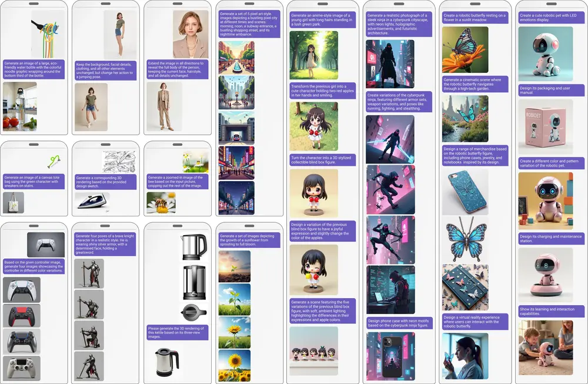The width and height of the screenshot is (588, 384).
Task: Select the prompt about the eco-friendly water bottle
Action: click(34, 69)
